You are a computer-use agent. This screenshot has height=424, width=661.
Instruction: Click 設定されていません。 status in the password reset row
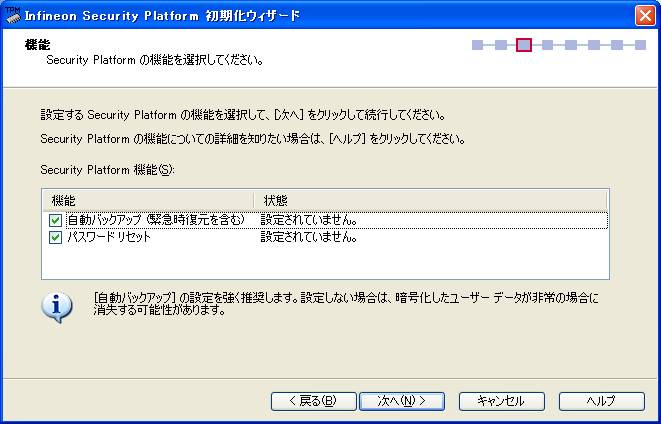pos(309,237)
